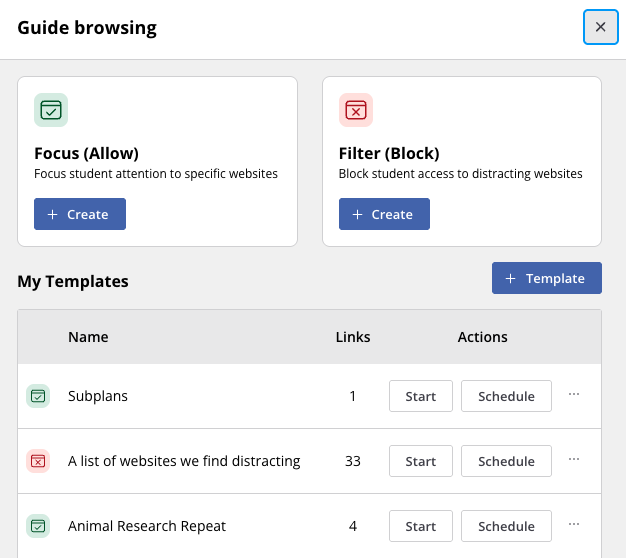Click the My Templates heading
The image size is (626, 558).
click(73, 281)
